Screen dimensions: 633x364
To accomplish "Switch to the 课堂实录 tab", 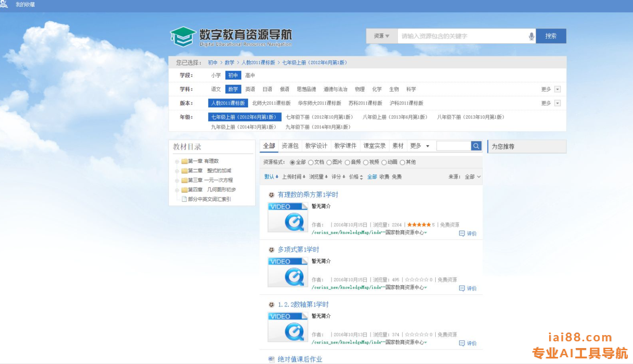I will [374, 146].
